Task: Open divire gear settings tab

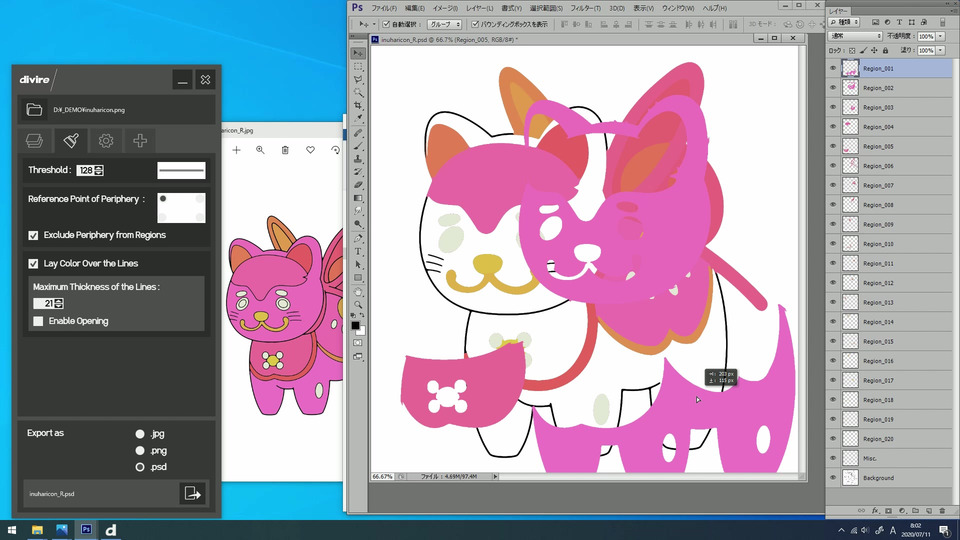Action: [106, 141]
